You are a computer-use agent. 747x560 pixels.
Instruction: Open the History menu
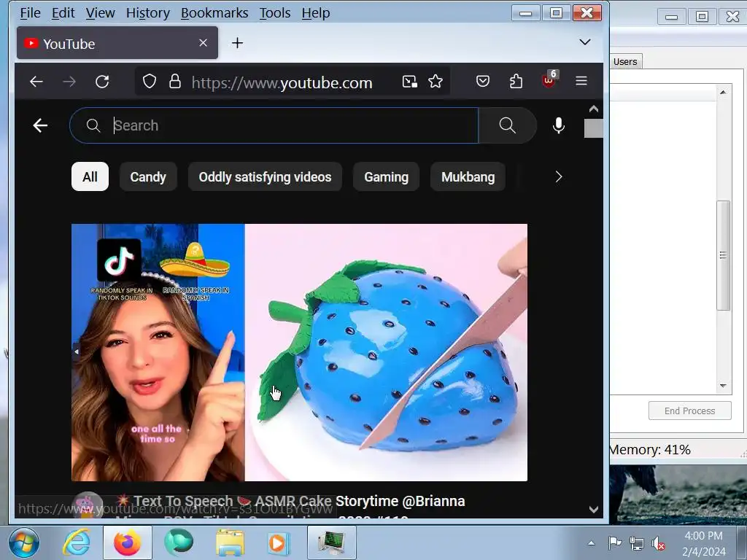(x=147, y=13)
